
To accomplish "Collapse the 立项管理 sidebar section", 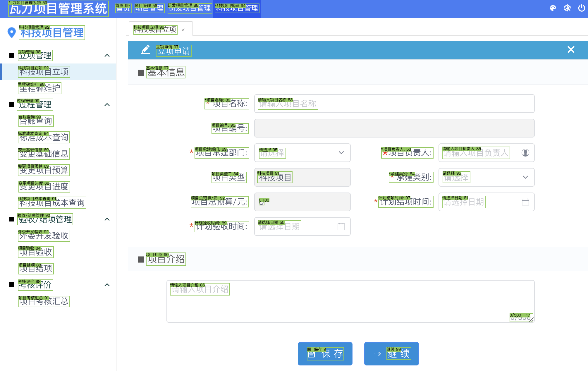I will point(107,56).
